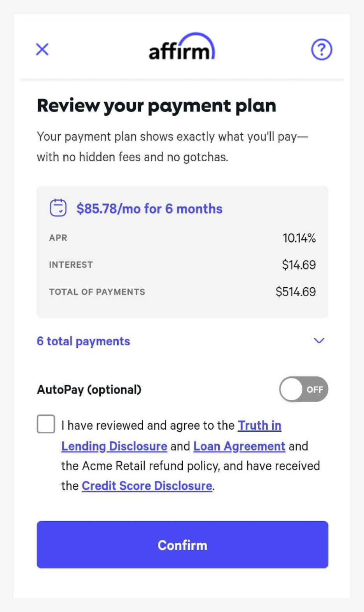
Task: Click the "TOTAL OF PAYMENTS" label
Action: [x=97, y=292]
